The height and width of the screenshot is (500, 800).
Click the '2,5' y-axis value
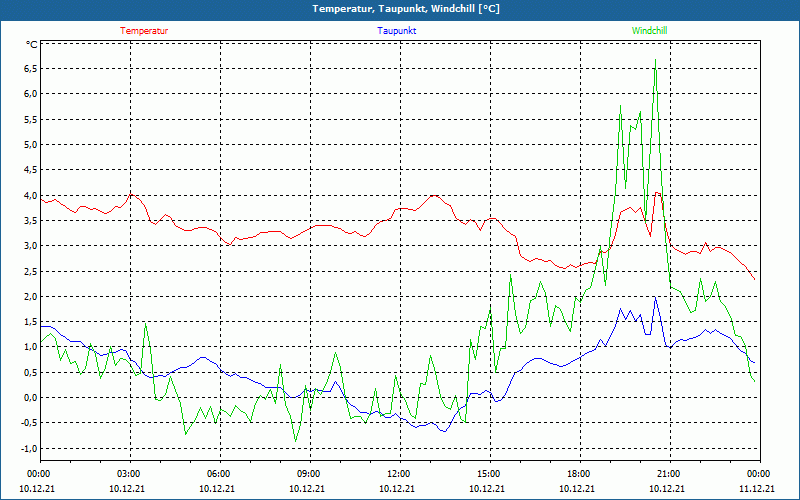(x=31, y=271)
